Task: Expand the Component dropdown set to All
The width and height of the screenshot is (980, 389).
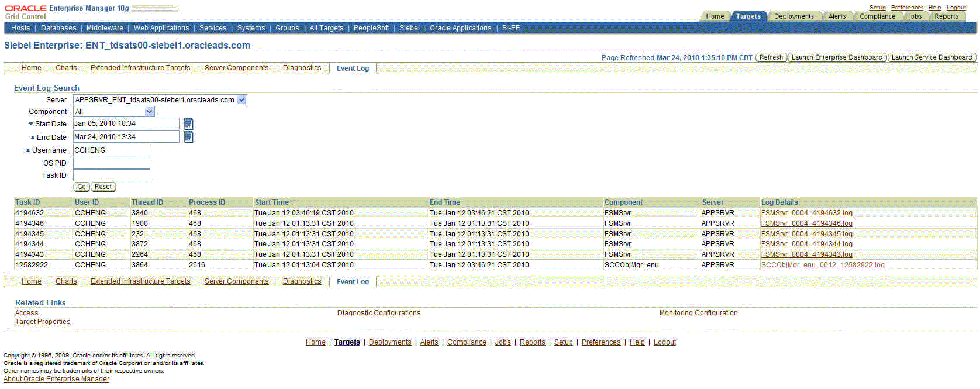Action: 149,112
